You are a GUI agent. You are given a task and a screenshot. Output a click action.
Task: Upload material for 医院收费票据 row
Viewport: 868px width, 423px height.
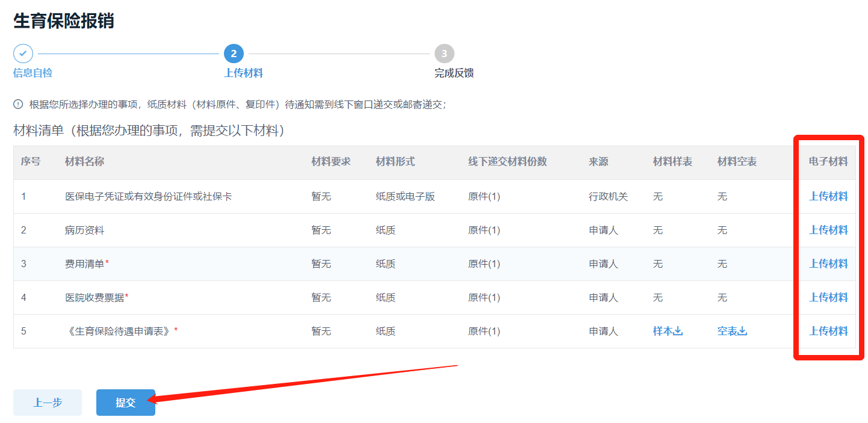(828, 297)
